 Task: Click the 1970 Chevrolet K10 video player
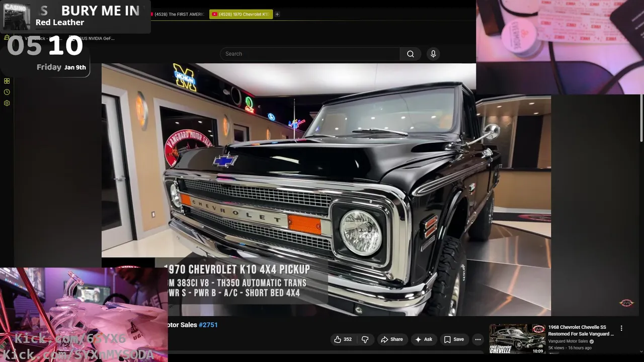point(326,190)
